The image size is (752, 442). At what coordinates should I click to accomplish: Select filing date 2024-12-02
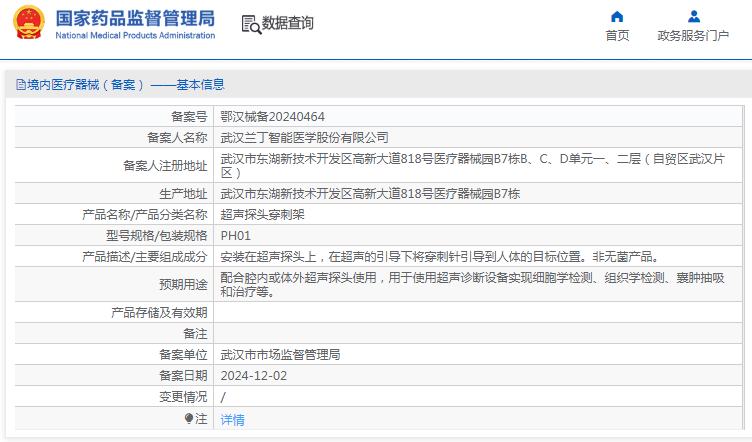[x=253, y=376]
